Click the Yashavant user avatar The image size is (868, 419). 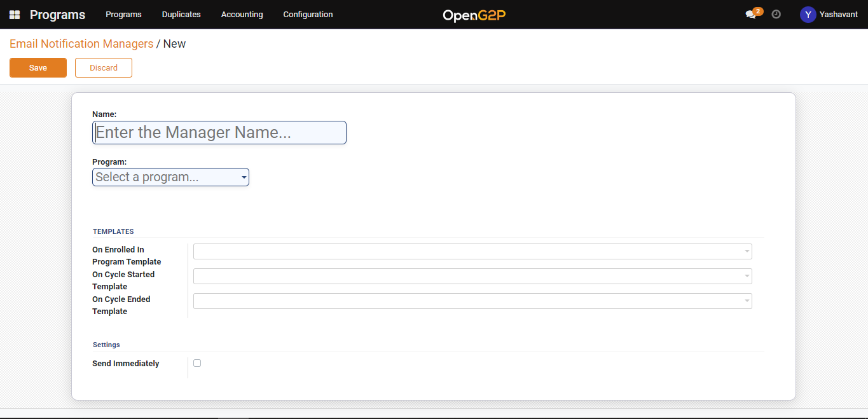(x=808, y=15)
